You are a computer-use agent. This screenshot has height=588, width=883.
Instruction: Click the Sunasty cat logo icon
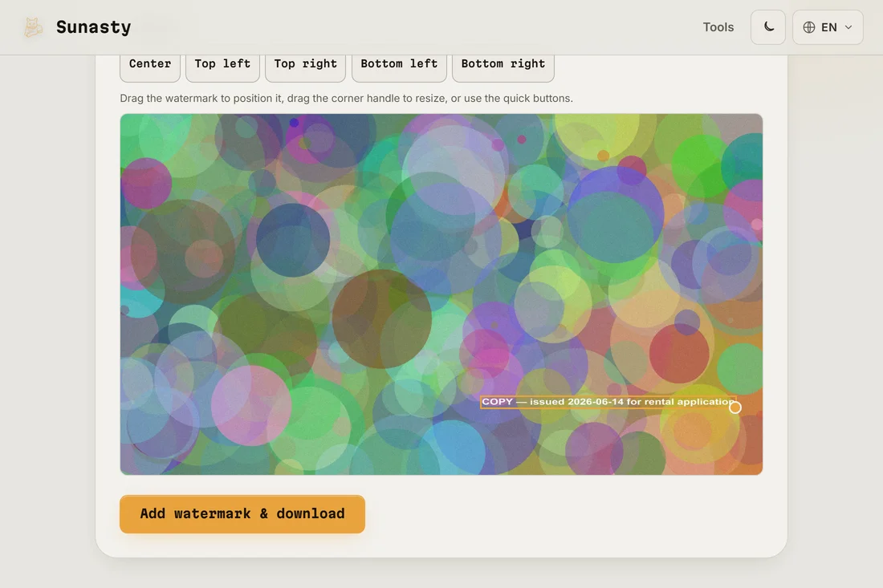coord(33,27)
